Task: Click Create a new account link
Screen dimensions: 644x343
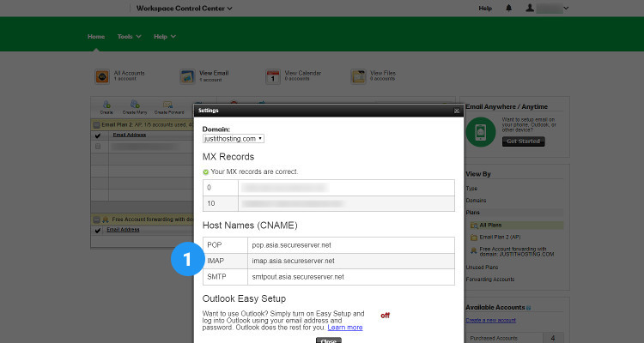Action: (491, 320)
